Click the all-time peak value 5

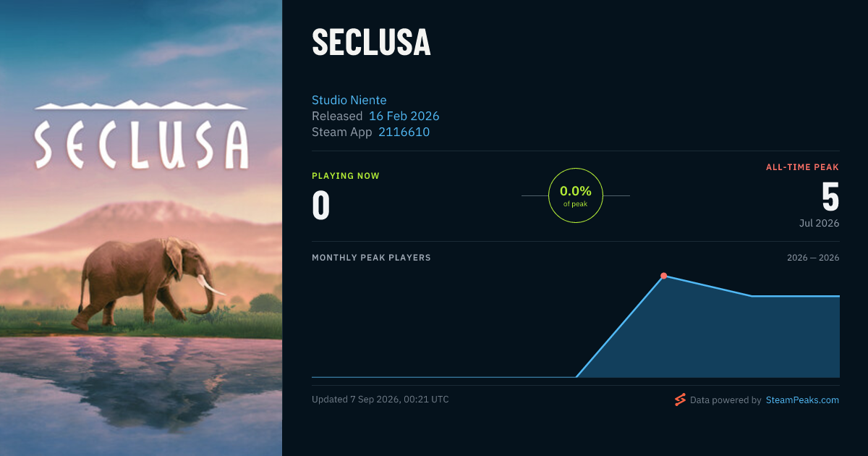coord(830,197)
